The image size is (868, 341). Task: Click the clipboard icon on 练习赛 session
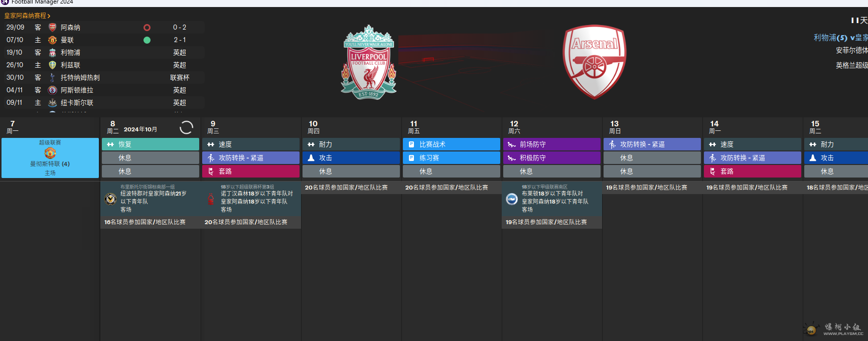pos(411,158)
